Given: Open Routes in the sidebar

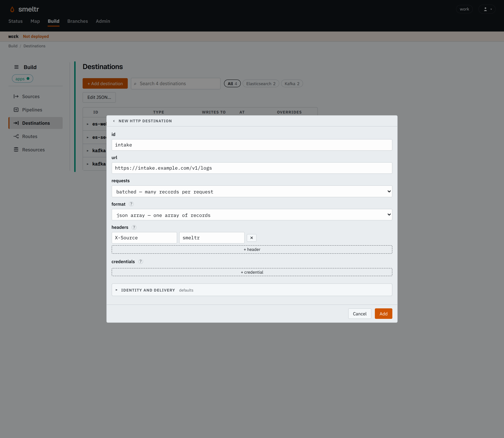Looking at the screenshot, I should (36, 136).
